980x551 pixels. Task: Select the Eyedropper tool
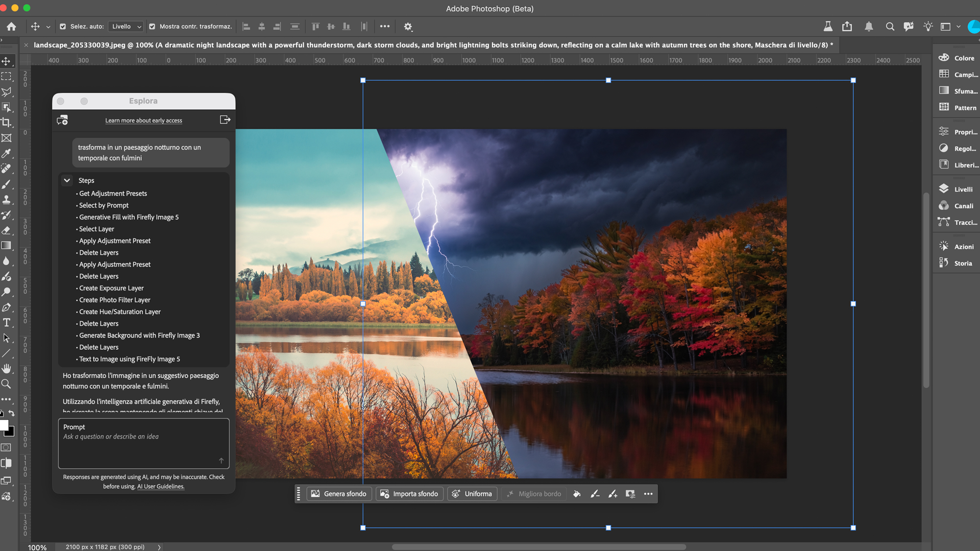tap(6, 153)
